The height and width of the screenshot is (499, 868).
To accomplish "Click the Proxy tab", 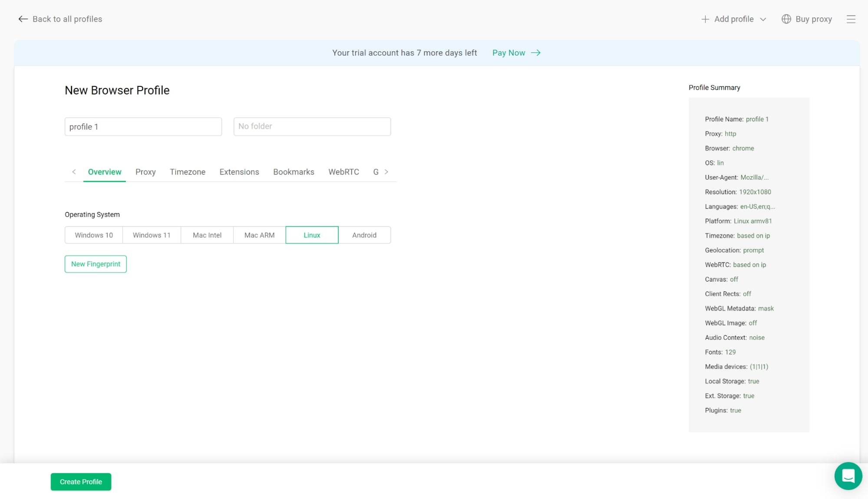I will pos(145,172).
